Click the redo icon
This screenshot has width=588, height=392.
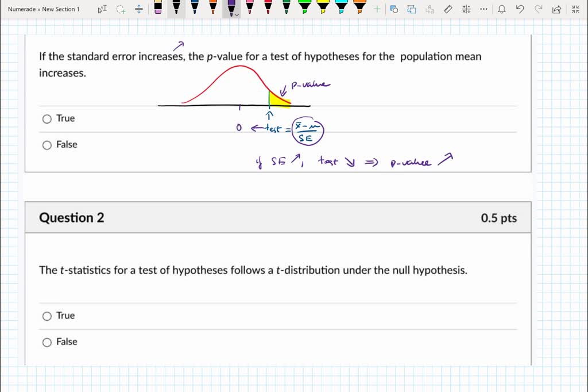click(537, 9)
